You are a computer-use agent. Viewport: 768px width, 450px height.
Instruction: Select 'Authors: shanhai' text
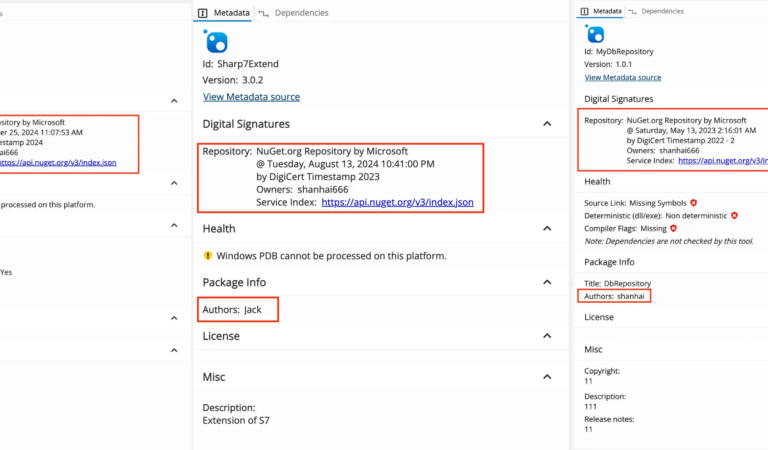[x=614, y=296]
